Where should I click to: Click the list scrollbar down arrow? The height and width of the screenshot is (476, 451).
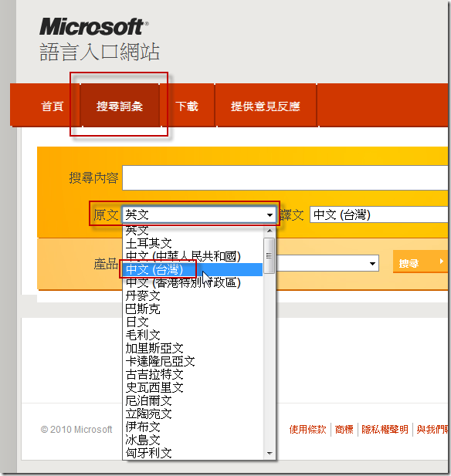[x=270, y=453]
